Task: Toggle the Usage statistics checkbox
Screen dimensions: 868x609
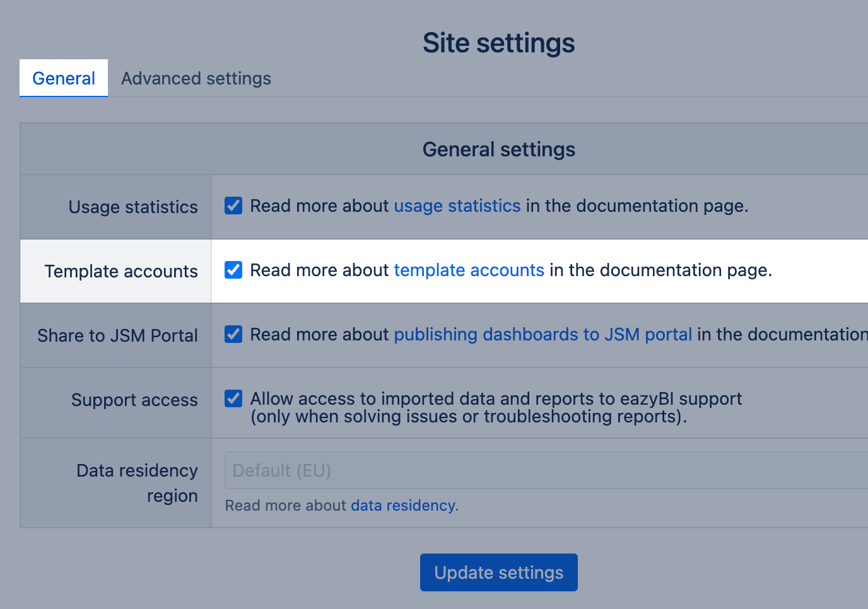Action: (233, 206)
